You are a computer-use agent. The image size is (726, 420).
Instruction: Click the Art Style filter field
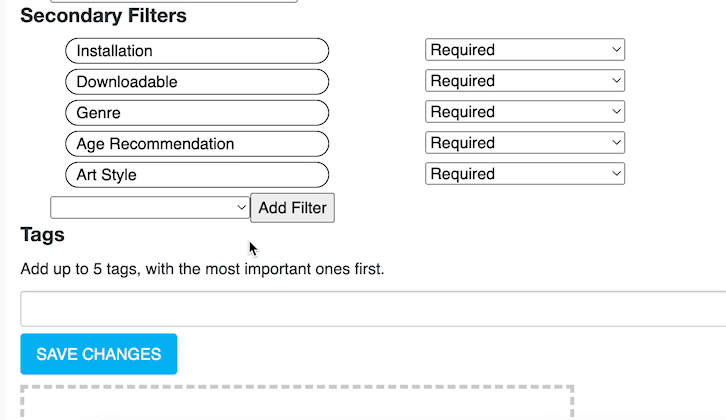click(197, 174)
